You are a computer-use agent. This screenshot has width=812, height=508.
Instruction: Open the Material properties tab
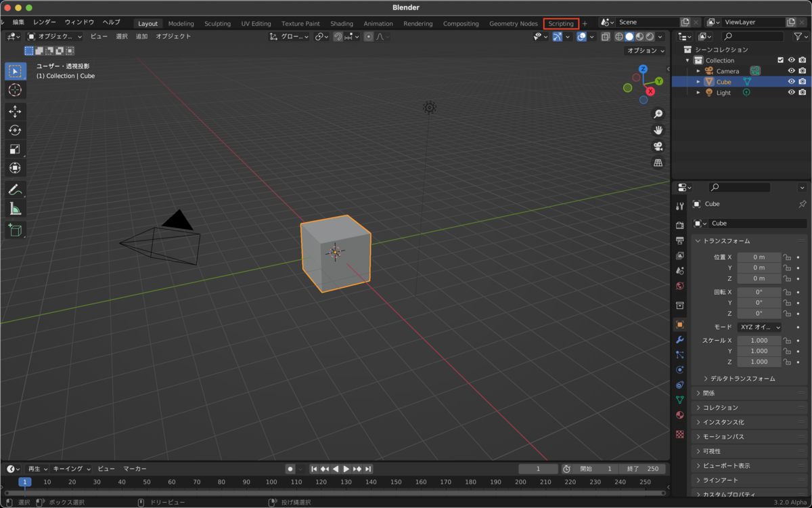click(x=680, y=415)
